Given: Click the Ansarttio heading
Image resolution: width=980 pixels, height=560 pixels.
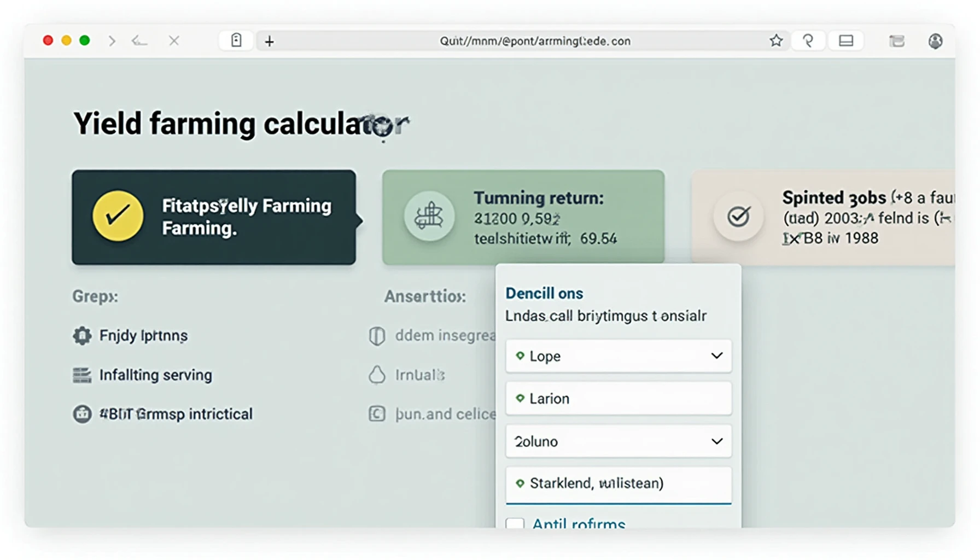Looking at the screenshot, I should [425, 296].
